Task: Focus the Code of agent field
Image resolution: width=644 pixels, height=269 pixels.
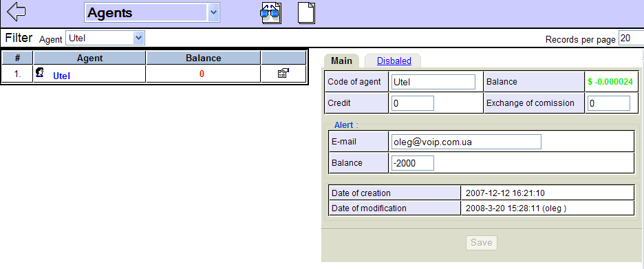Action: (433, 82)
